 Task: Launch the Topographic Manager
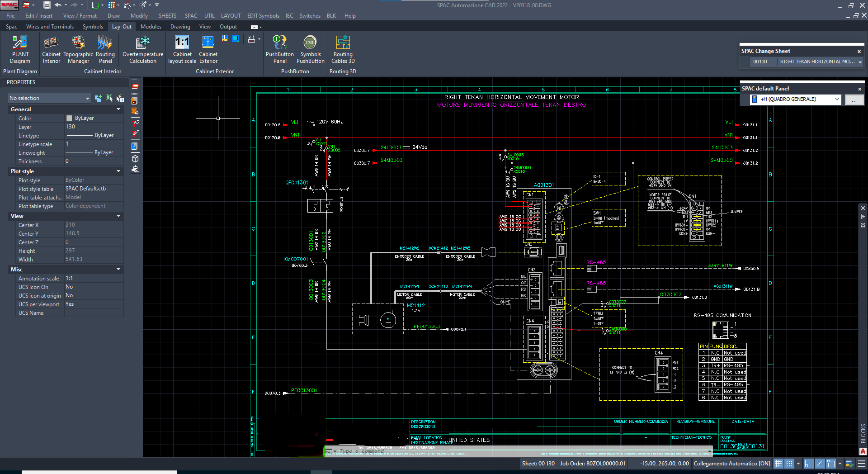(78, 50)
